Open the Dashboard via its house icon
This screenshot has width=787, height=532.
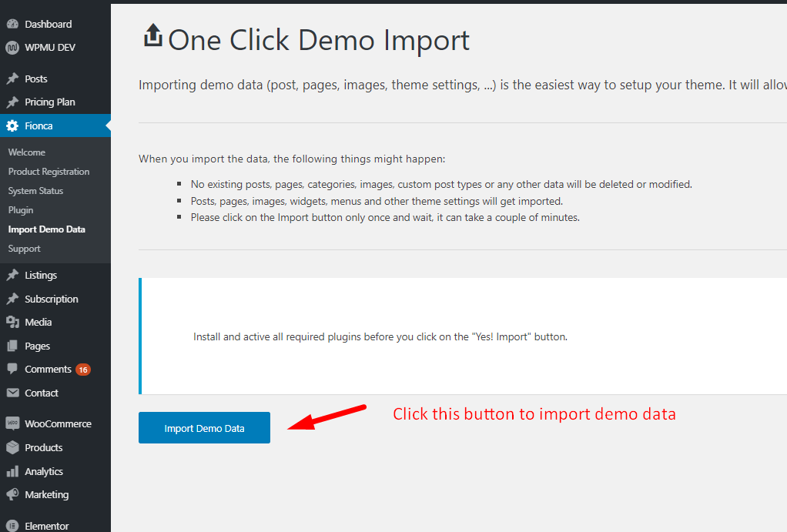[14, 23]
